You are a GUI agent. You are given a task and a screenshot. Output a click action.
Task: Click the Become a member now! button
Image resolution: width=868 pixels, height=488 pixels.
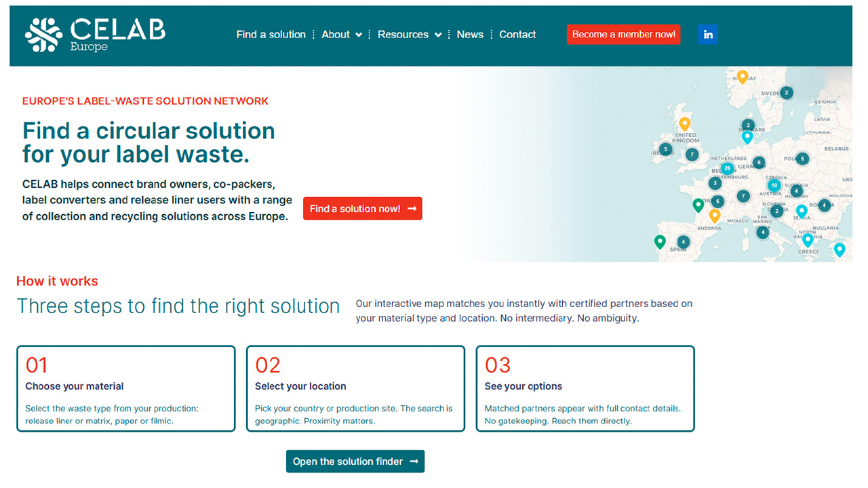click(x=623, y=35)
